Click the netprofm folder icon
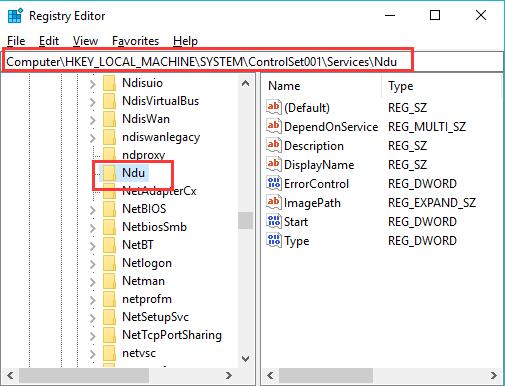Screen dimensions: 505x386 (109, 299)
